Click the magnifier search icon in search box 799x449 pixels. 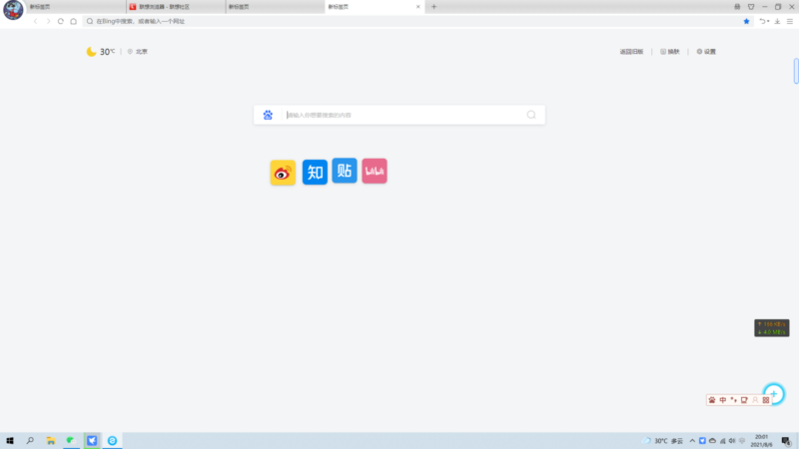click(x=531, y=115)
